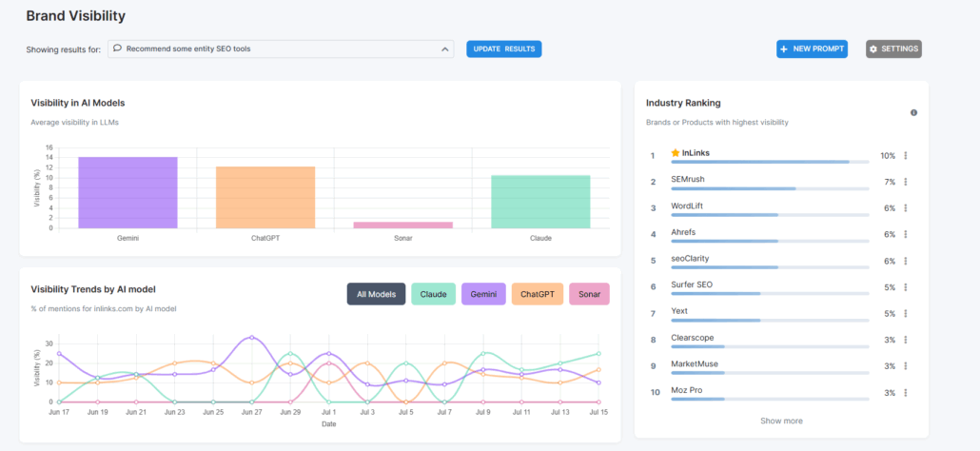The width and height of the screenshot is (980, 451).
Task: Click the Jul 15 date label
Action: coord(598,412)
